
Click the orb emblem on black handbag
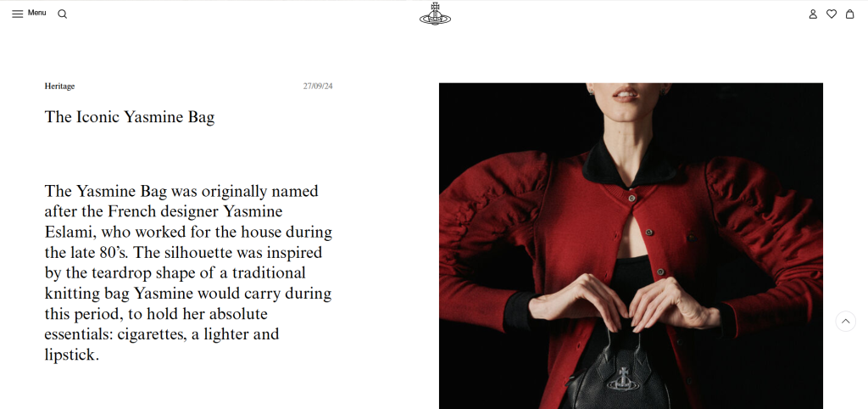click(623, 378)
